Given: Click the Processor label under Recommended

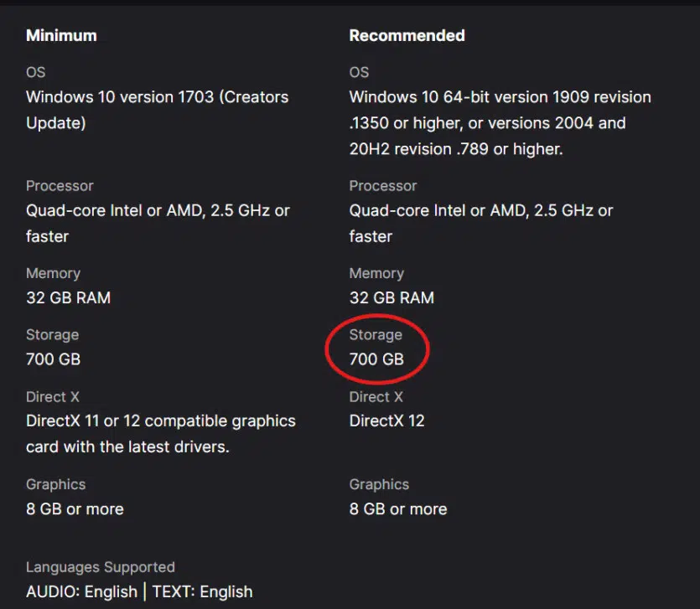Looking at the screenshot, I should pos(383,186).
